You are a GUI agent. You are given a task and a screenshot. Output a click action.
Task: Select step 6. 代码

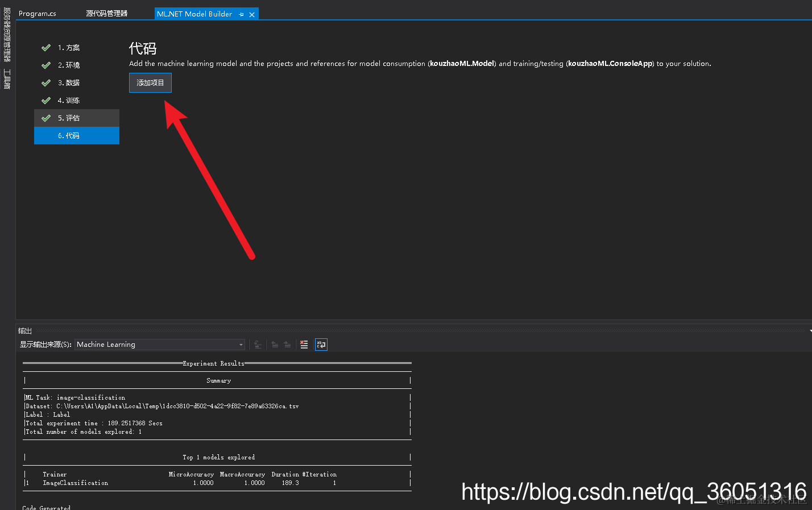tap(77, 136)
